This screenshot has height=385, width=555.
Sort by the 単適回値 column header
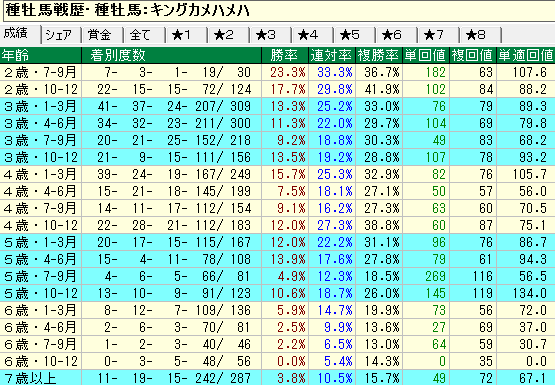526,55
